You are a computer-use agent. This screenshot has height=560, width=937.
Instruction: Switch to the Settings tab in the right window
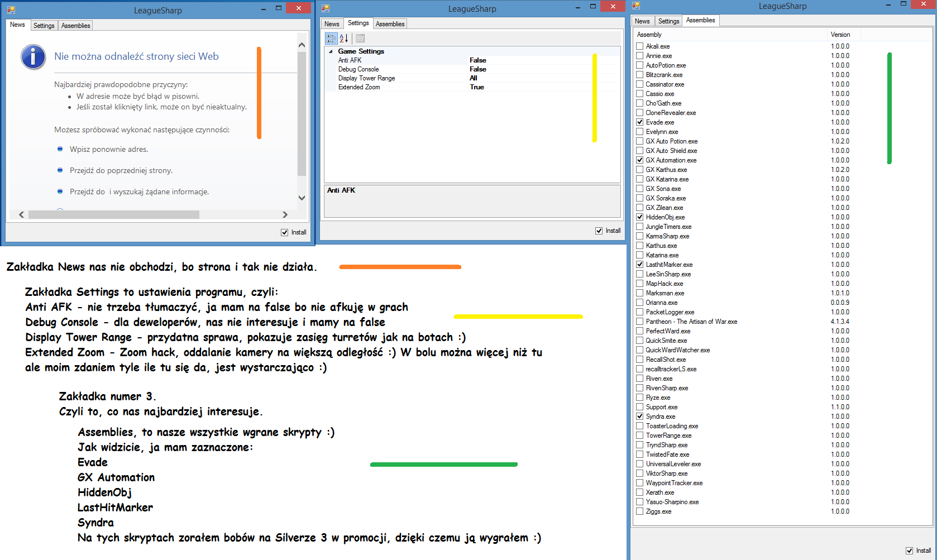pos(668,21)
